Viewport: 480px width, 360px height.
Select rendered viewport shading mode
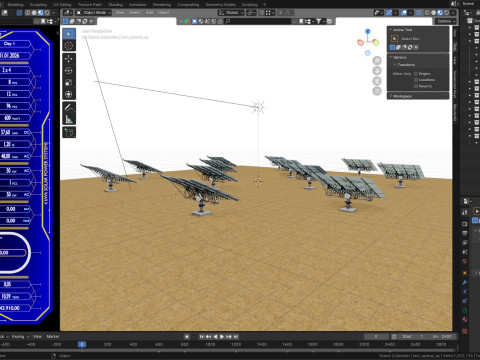click(446, 13)
